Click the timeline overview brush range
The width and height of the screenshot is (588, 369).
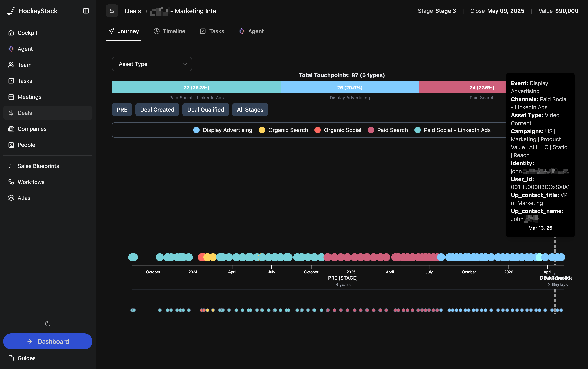point(348,302)
